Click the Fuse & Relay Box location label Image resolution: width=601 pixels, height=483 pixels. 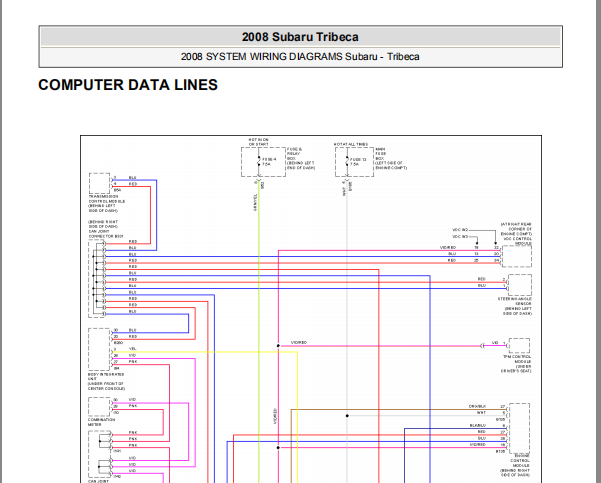[x=301, y=159]
